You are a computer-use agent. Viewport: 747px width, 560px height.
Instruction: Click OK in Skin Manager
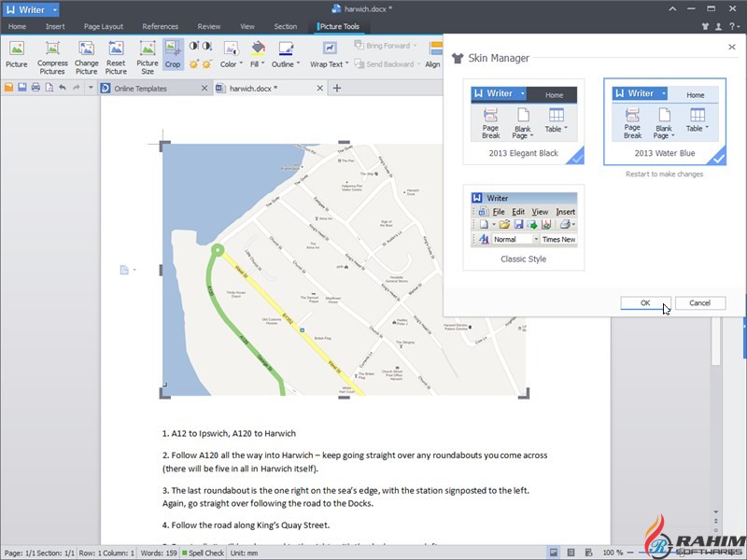645,302
